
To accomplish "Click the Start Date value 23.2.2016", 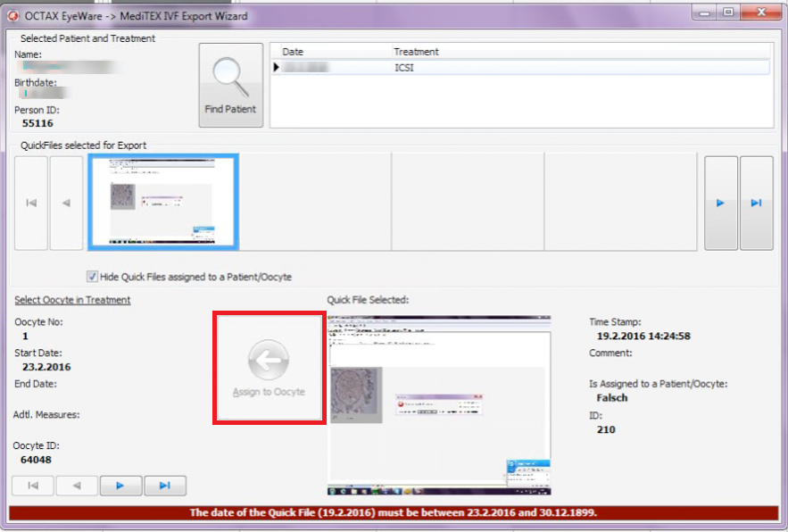I will tap(46, 367).
